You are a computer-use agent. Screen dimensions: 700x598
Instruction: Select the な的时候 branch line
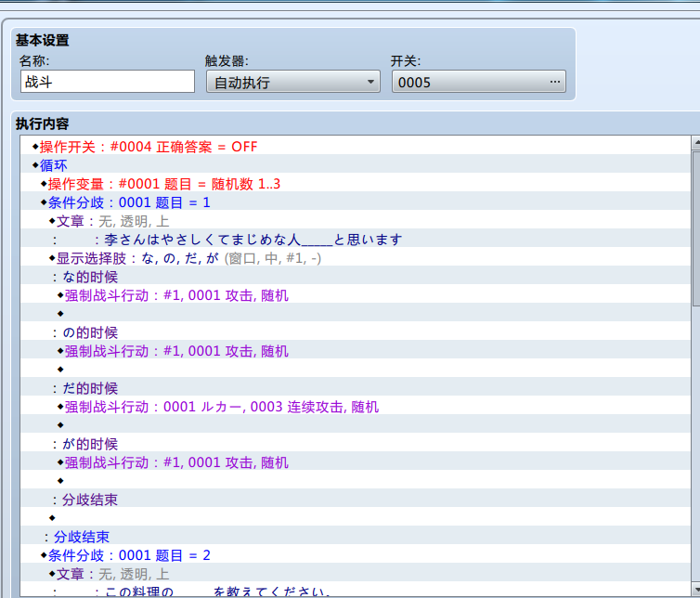tap(355, 277)
